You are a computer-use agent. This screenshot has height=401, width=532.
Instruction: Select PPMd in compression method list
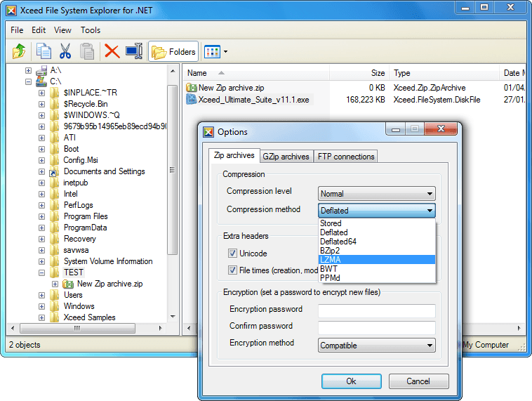click(x=377, y=278)
